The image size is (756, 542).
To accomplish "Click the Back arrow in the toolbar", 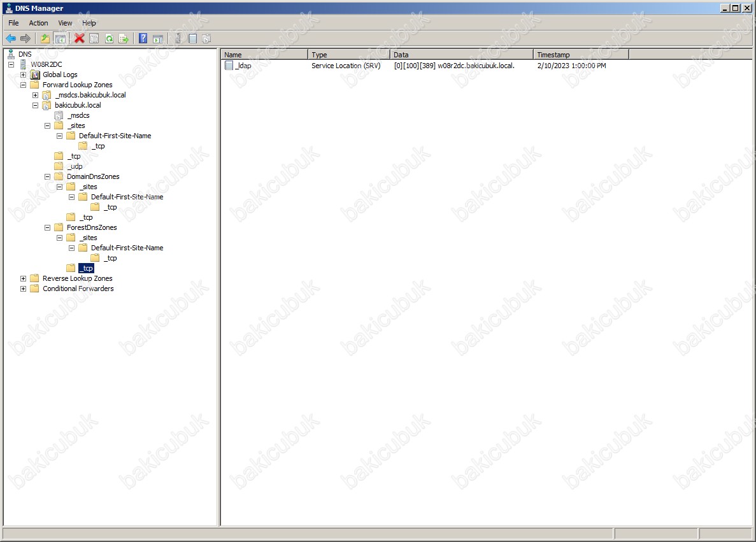I will click(11, 39).
